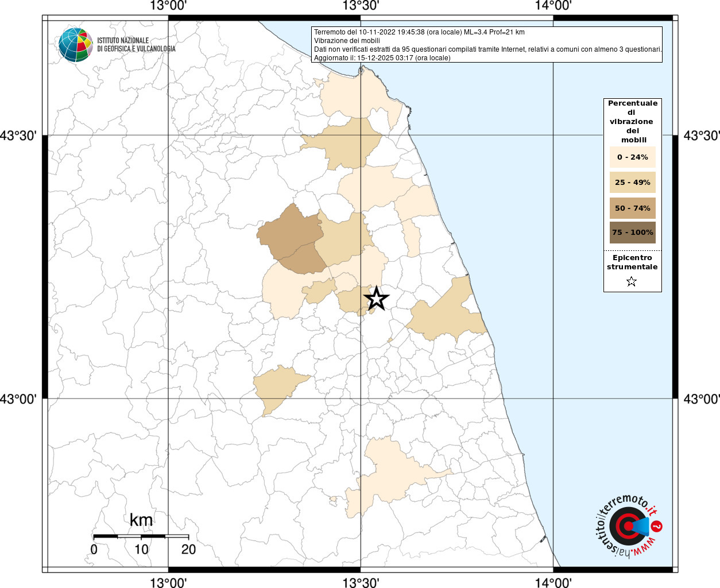Select the 50 - 74% legend swatch
The height and width of the screenshot is (588, 720).
tap(632, 208)
